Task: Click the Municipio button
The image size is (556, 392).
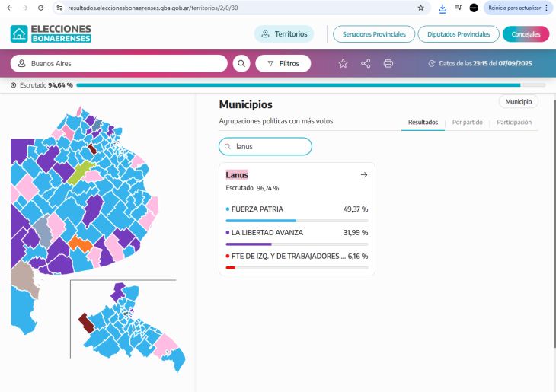Action: tap(519, 102)
